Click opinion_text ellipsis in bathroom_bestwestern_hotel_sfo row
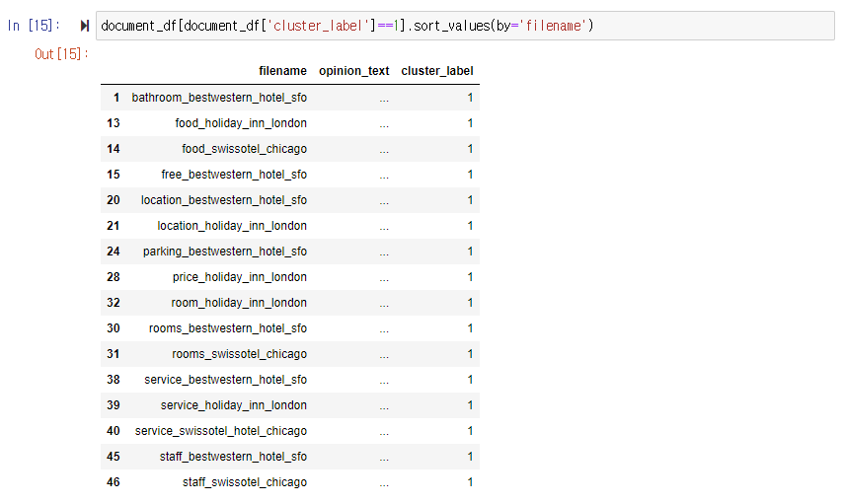844x504 pixels. pyautogui.click(x=384, y=100)
